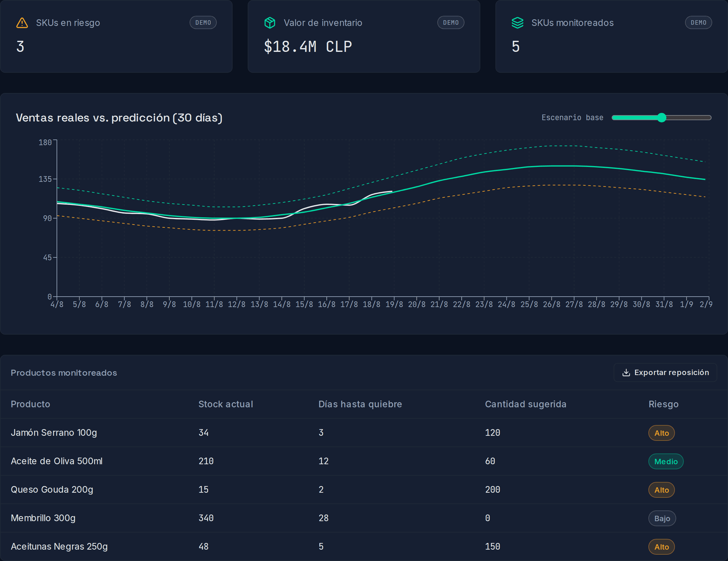This screenshot has width=728, height=561.
Task: Click the box icon on Valor de inventario
Action: coord(270,23)
